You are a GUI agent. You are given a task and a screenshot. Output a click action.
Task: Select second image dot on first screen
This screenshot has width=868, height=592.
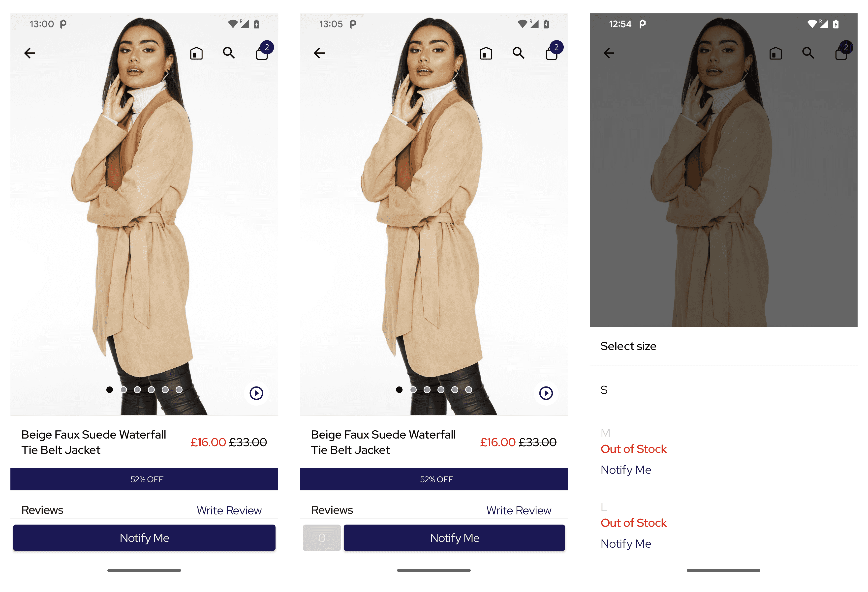(124, 390)
